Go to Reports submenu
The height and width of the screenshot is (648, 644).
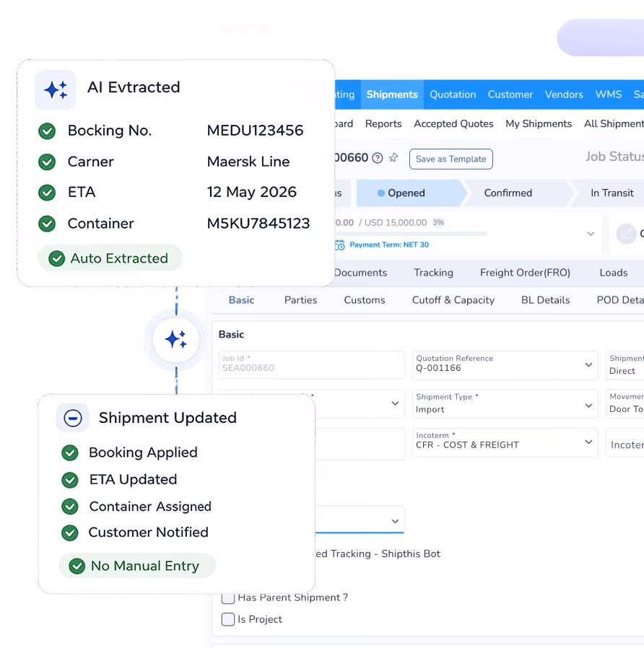click(383, 124)
